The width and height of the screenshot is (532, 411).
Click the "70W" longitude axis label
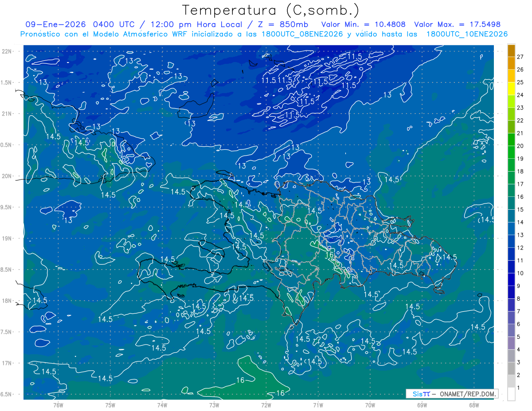pyautogui.click(x=370, y=405)
